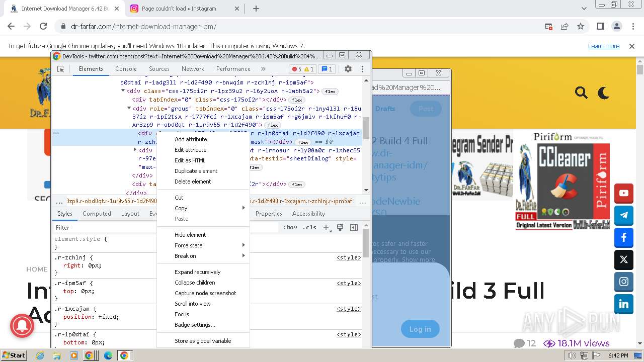Select the Elements tab
This screenshot has width=644, height=362.
[x=91, y=69]
